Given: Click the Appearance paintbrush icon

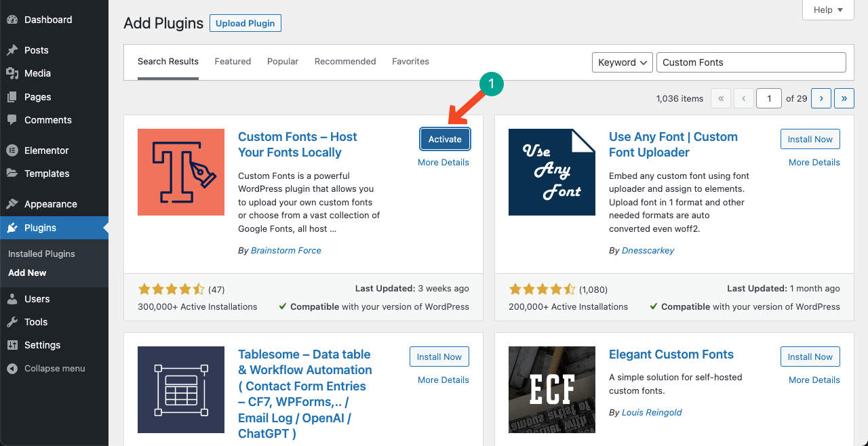Looking at the screenshot, I should click(x=12, y=204).
